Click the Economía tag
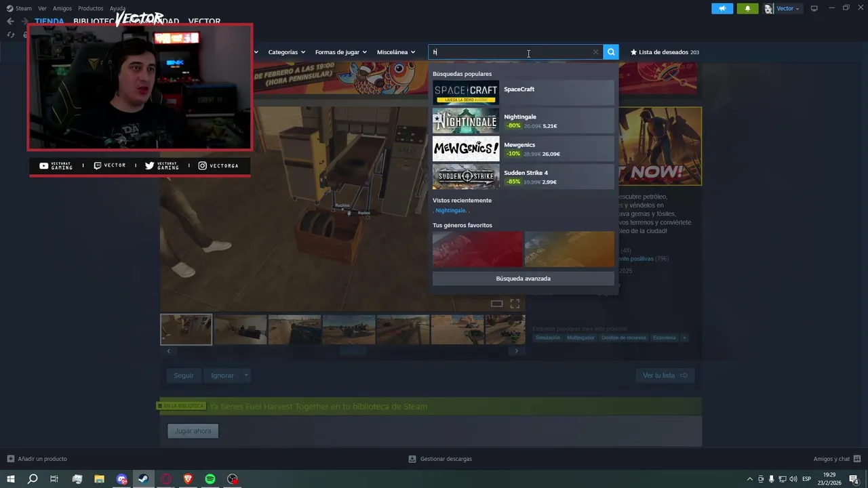This screenshot has width=868, height=488. click(665, 338)
